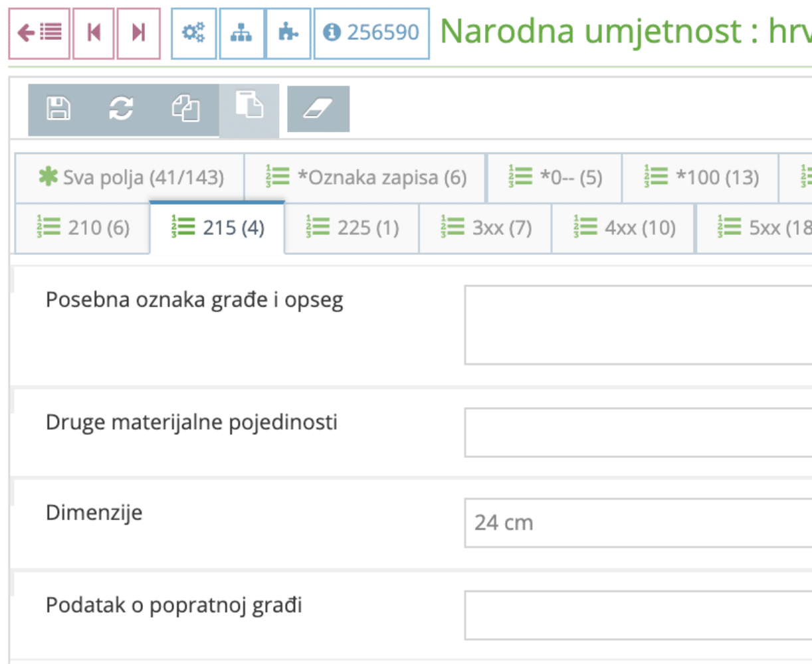
Task: Copy the record
Action: (185, 110)
